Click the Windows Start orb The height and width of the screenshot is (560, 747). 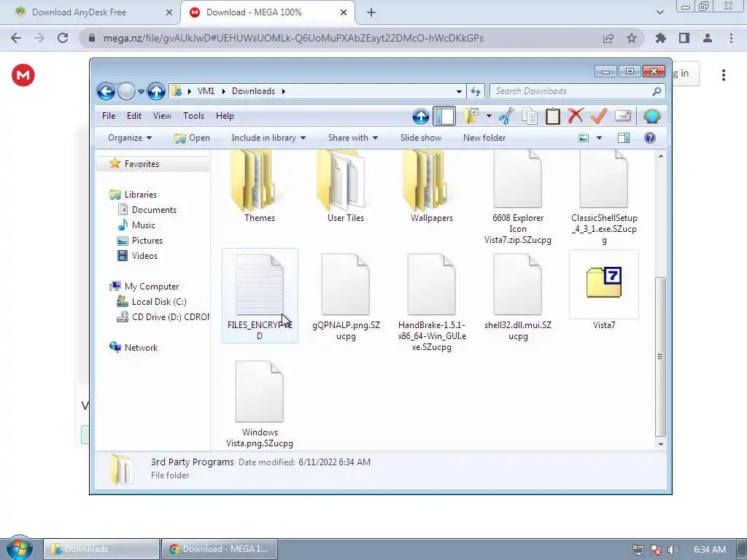[20, 548]
